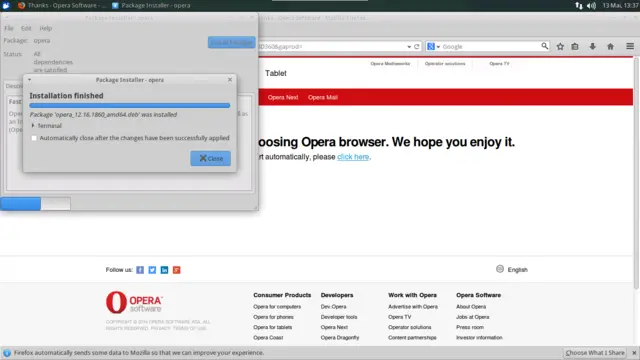The image size is (640, 360).
Task: Open Content partnerships link
Action: pyautogui.click(x=412, y=338)
